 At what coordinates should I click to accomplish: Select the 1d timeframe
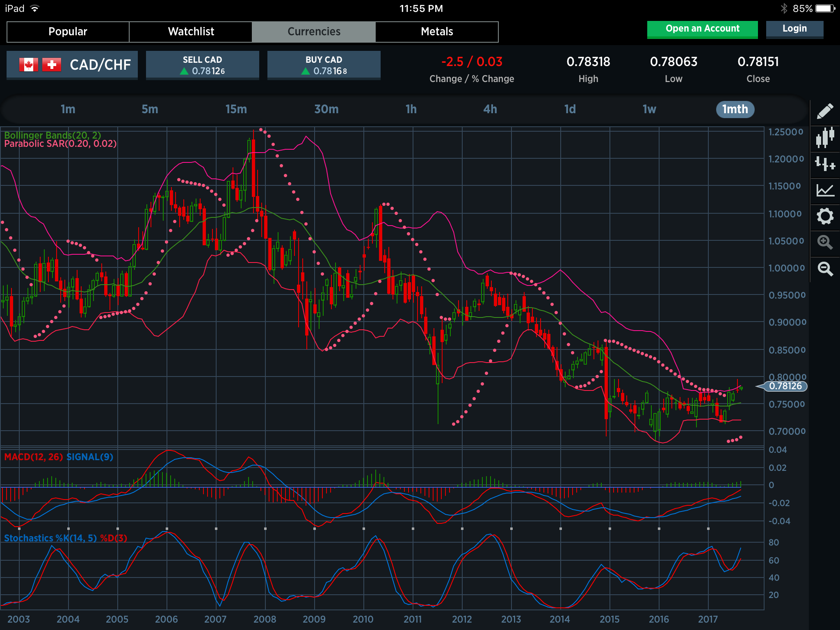tap(570, 109)
